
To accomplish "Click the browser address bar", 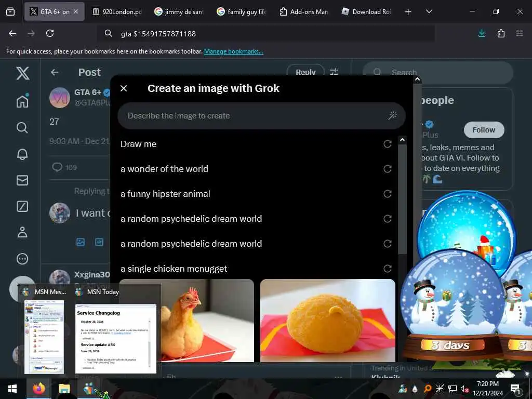I will [x=264, y=34].
